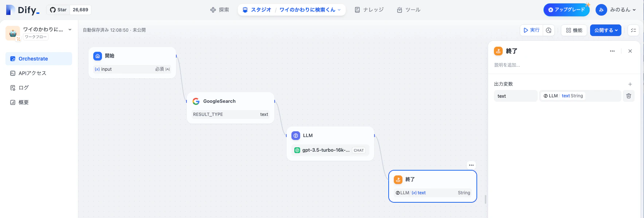This screenshot has height=218, width=644.
Task: Click the Google logo icon on GoogleSearch node
Action: coord(196,101)
